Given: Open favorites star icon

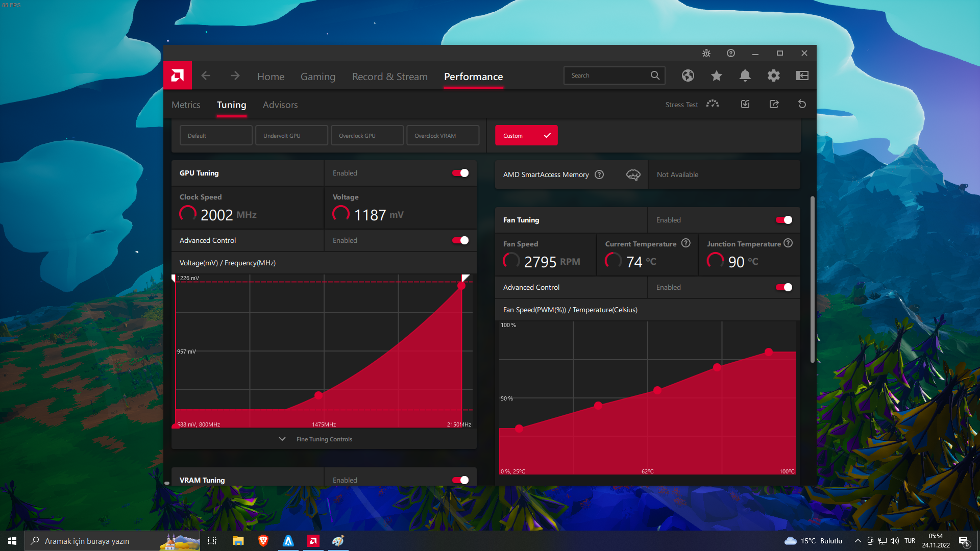Looking at the screenshot, I should (x=717, y=76).
